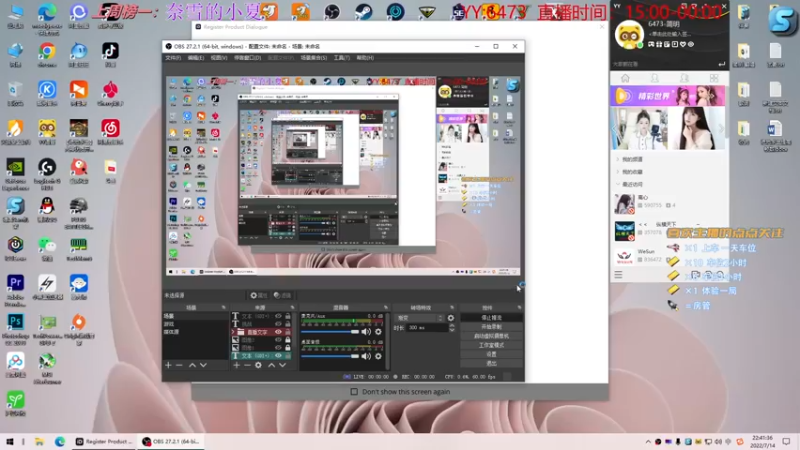Enable Don't show this screen again
Viewport: 800px width, 450px height.
point(354,392)
